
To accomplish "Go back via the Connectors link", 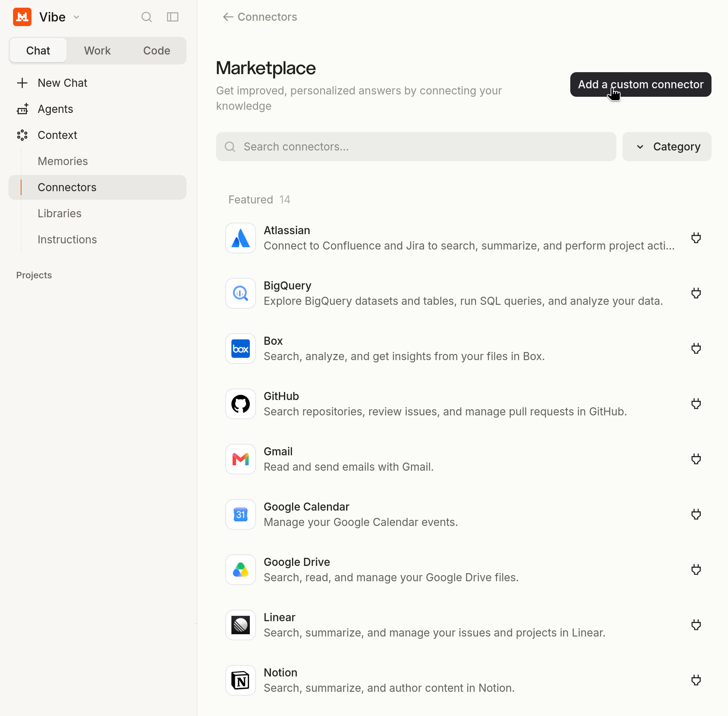I will pos(260,17).
